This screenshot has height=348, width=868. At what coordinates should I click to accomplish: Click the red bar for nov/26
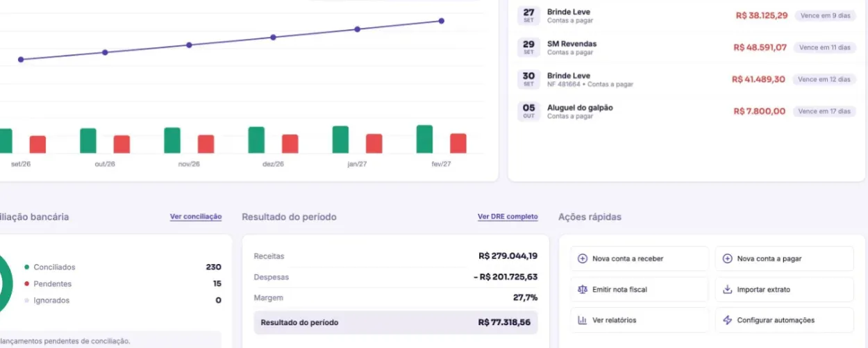(206, 144)
